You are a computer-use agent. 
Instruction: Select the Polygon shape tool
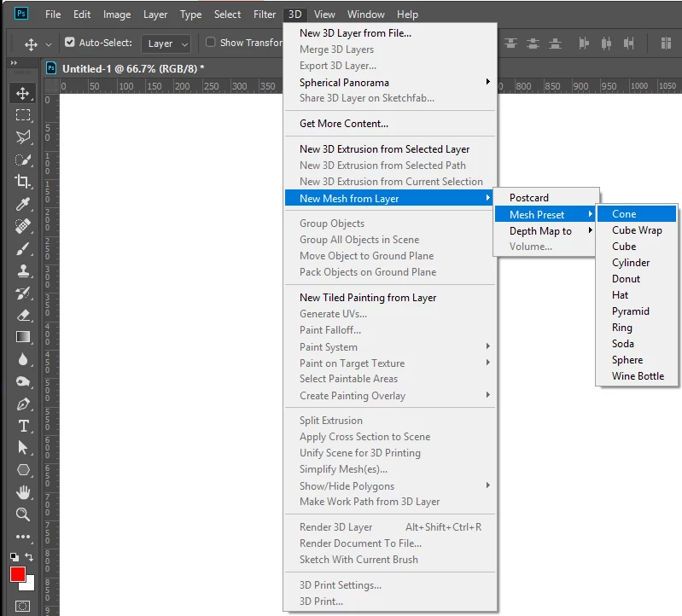pyautogui.click(x=22, y=470)
